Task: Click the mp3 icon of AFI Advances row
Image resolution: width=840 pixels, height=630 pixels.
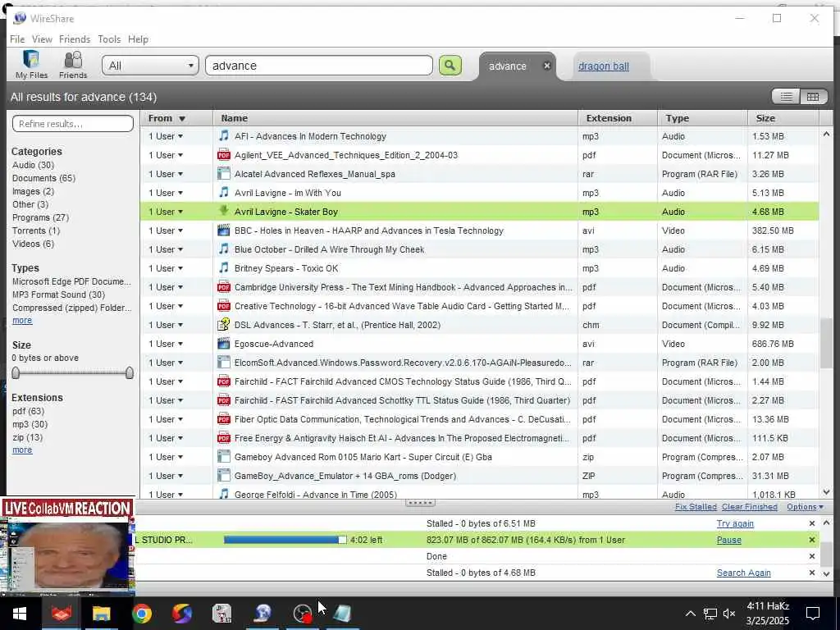Action: click(224, 135)
